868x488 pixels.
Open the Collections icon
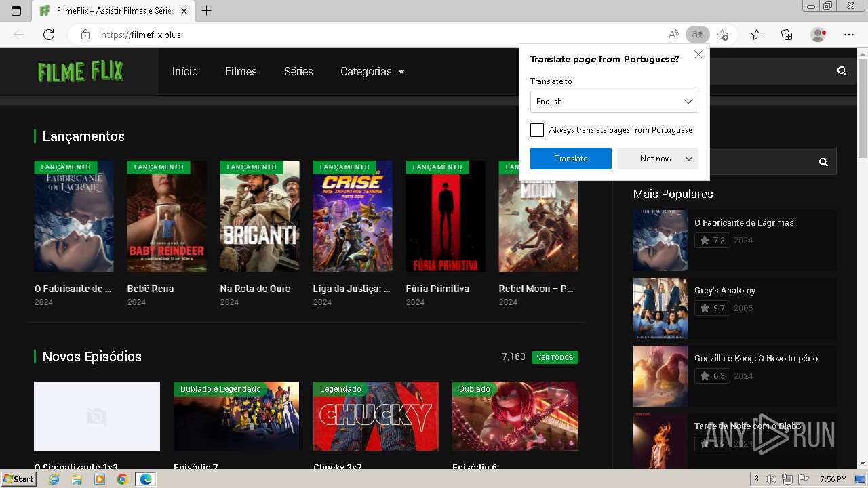coord(787,35)
